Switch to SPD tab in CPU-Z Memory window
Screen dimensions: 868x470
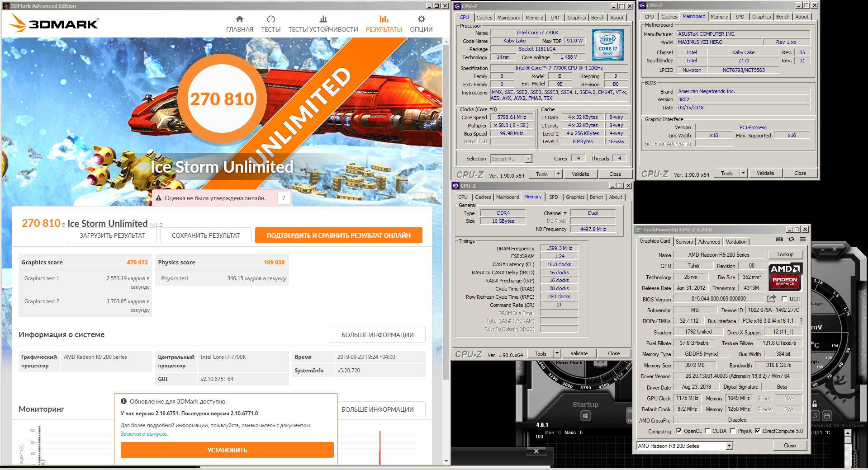tap(553, 197)
